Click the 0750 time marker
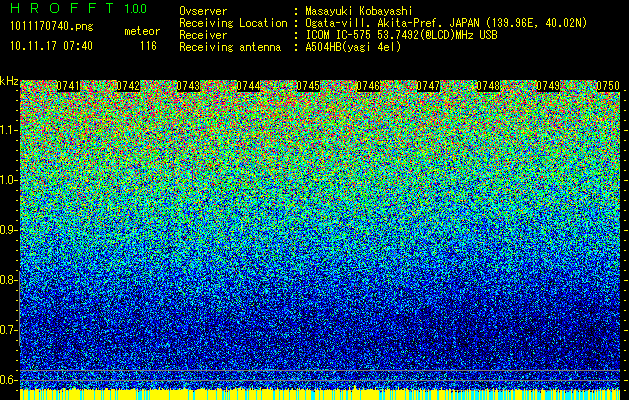The width and height of the screenshot is (629, 400). 608,86
